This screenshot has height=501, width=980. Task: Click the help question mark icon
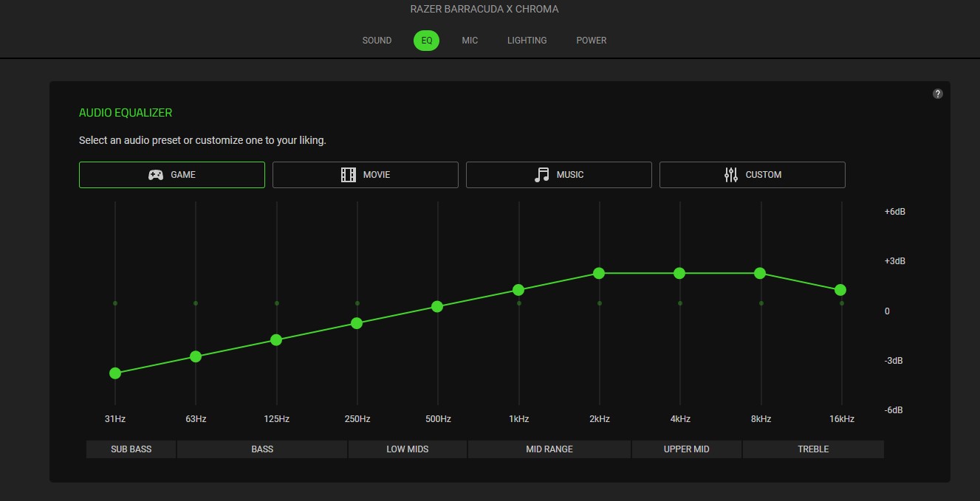[x=938, y=94]
